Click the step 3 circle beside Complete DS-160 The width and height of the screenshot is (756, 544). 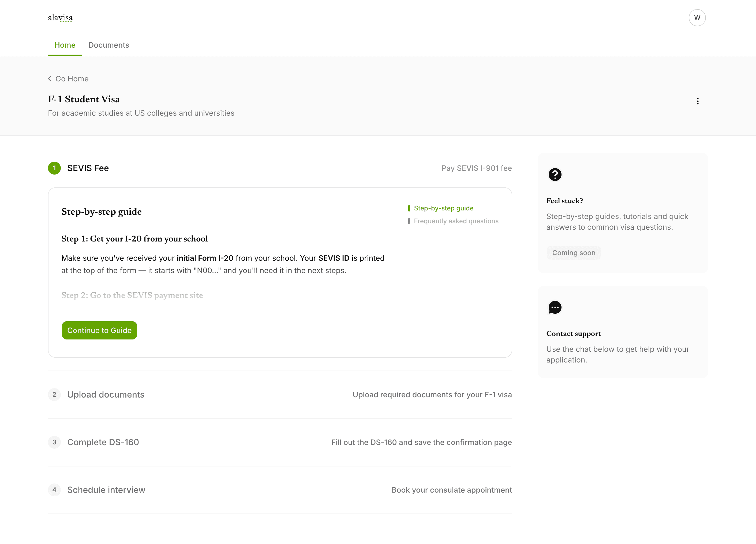54,442
